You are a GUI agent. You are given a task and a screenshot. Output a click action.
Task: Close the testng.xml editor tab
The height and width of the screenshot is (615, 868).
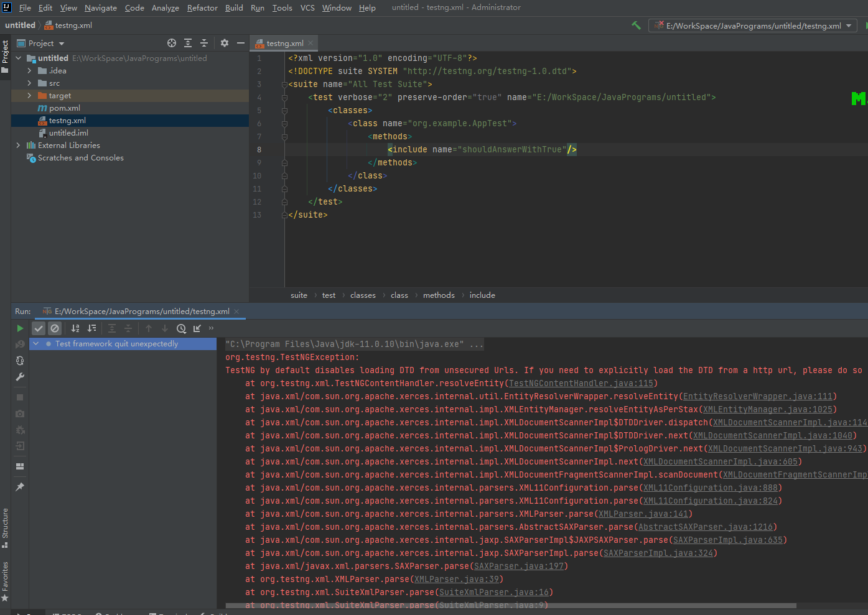pyautogui.click(x=310, y=44)
